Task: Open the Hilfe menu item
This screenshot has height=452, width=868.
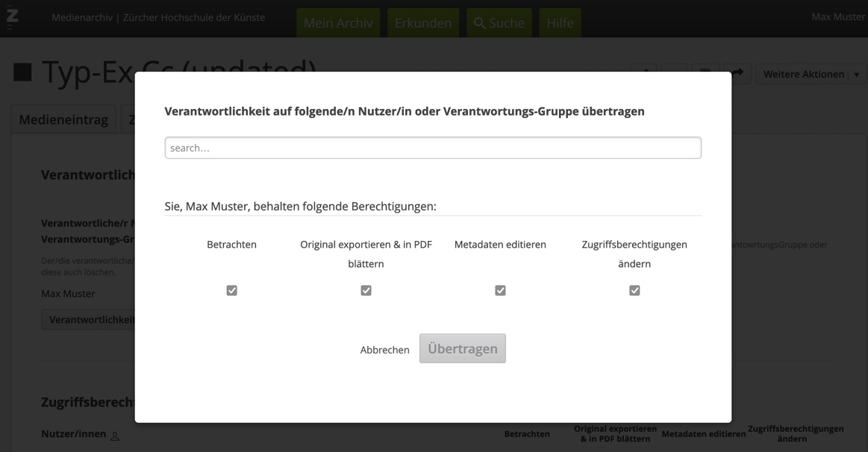Action: pos(560,23)
